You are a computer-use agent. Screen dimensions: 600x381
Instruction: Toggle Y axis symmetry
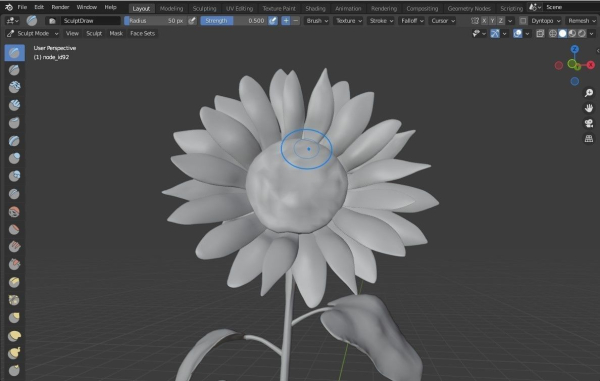(492, 21)
